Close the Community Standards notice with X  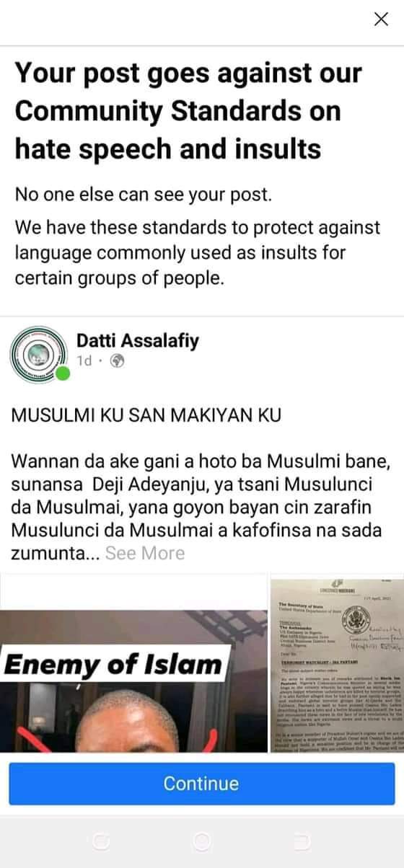pos(381,19)
